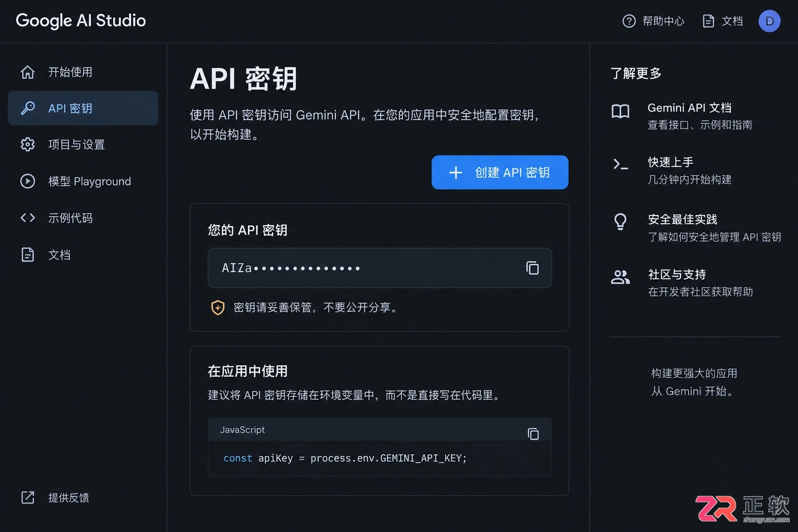
Task: Click the document icon in the top bar
Action: click(x=708, y=21)
